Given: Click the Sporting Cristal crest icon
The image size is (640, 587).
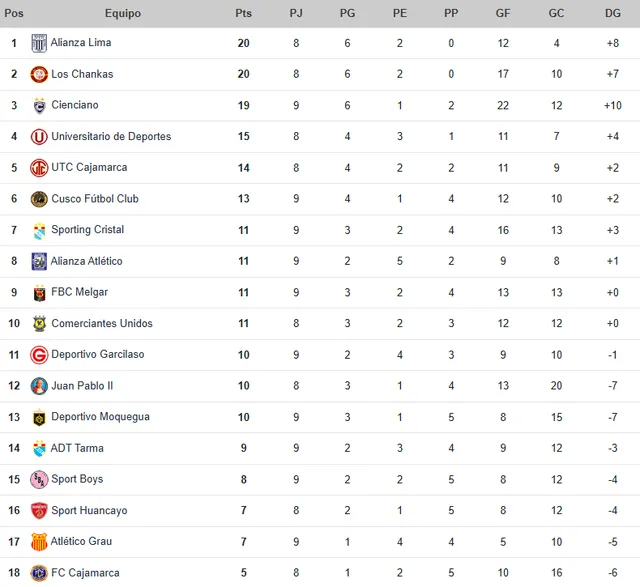Looking at the screenshot, I should click(39, 230).
